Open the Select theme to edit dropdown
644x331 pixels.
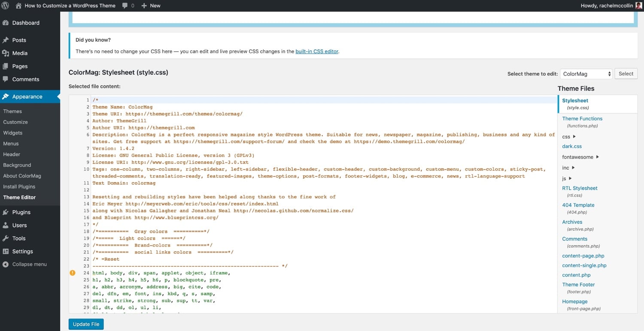point(586,73)
